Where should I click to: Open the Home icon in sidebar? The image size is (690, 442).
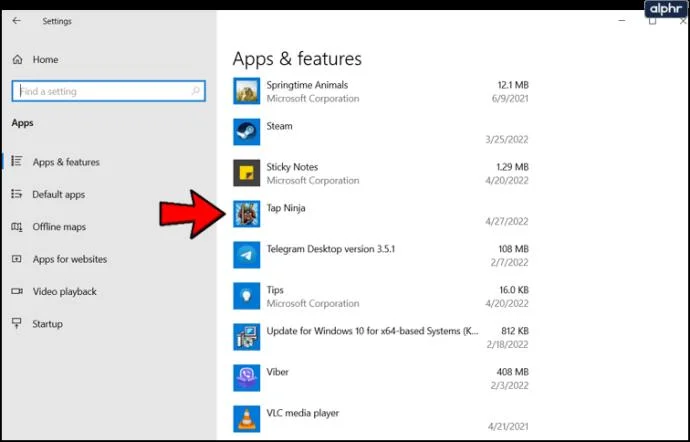[x=18, y=59]
